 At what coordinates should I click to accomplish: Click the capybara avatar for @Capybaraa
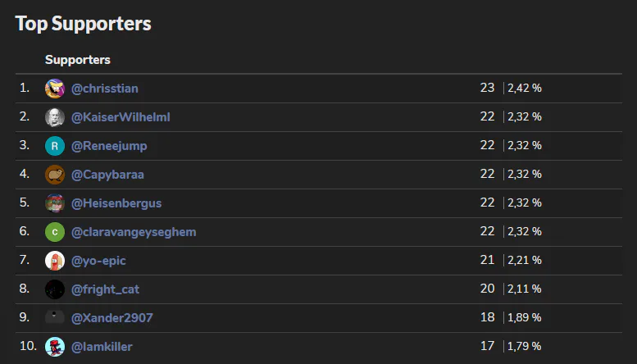pyautogui.click(x=55, y=175)
